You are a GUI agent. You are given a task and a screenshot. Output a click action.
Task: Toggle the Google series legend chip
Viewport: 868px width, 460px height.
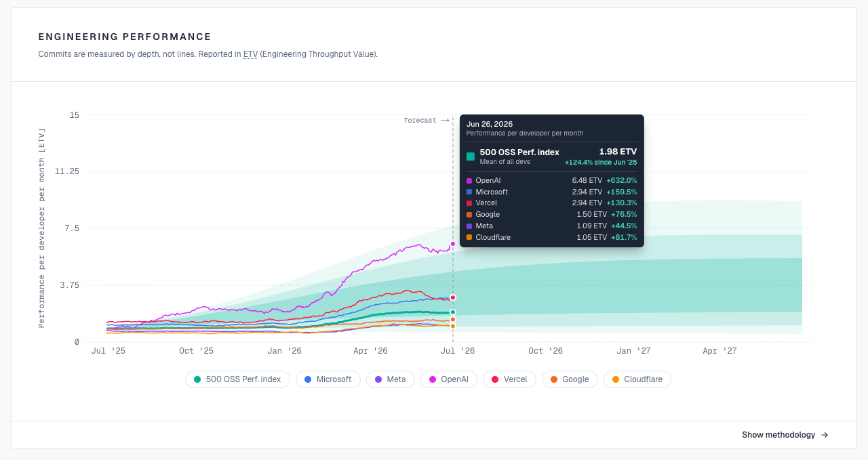pos(570,379)
